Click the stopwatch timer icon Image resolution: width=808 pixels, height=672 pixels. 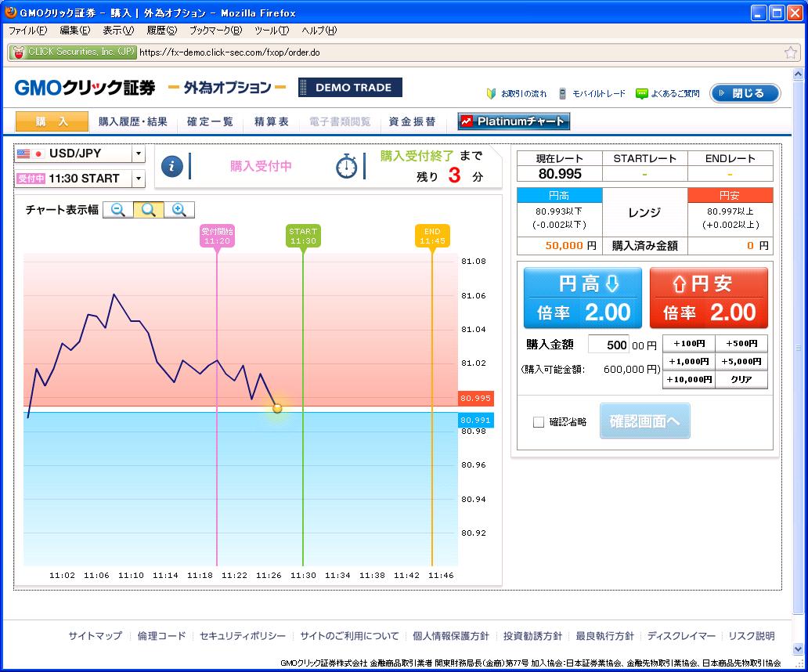346,167
